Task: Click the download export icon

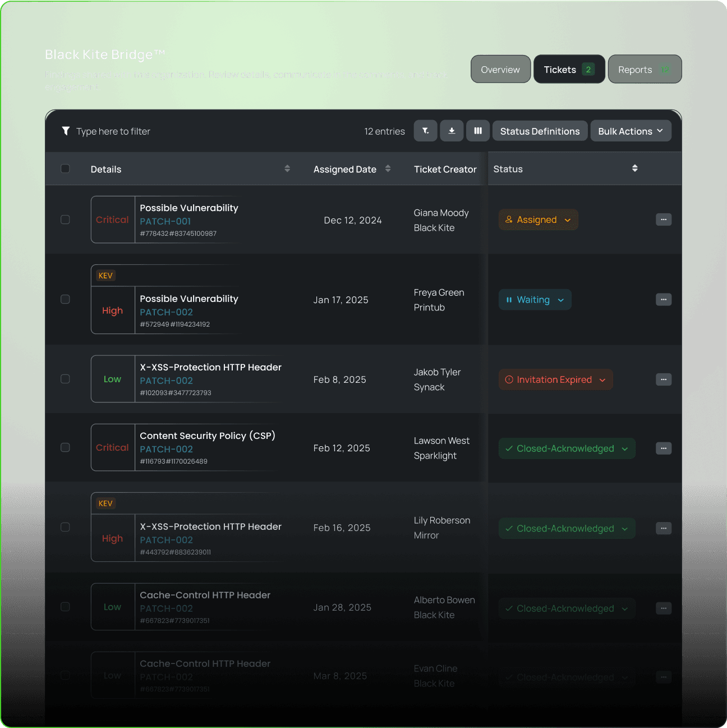Action: [x=452, y=131]
